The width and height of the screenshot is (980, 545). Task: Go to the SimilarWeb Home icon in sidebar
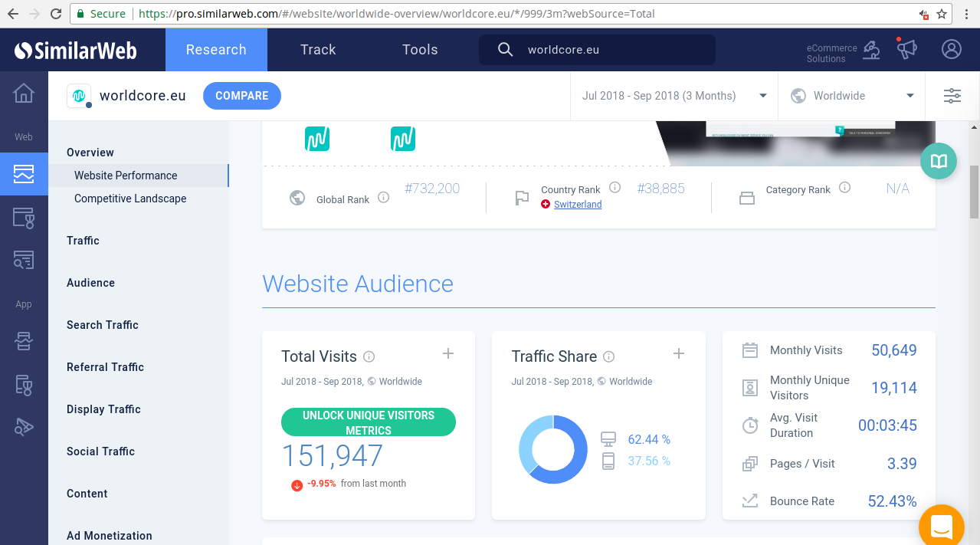pyautogui.click(x=24, y=94)
